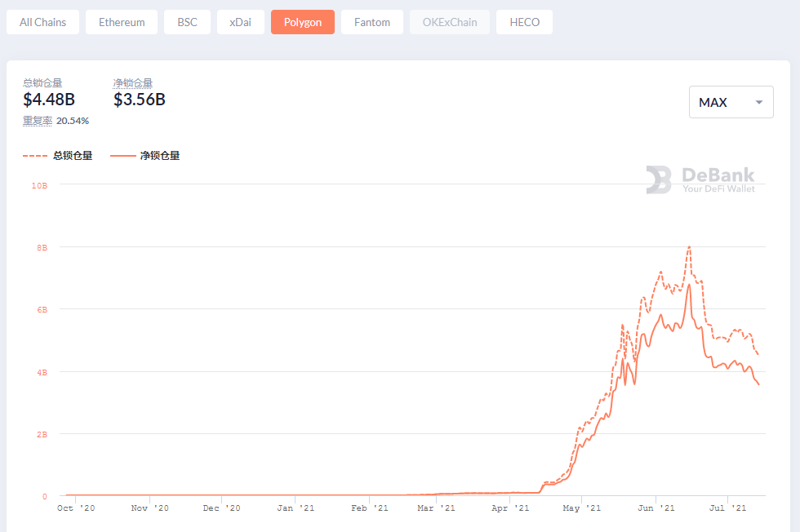
Task: Click the active Polygon tab
Action: pos(302,22)
